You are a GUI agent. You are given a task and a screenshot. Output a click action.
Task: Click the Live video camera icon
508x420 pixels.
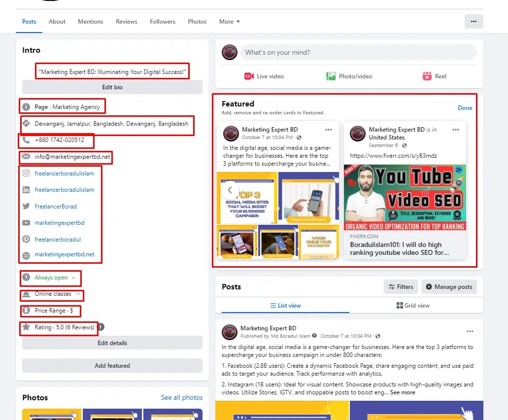pyautogui.click(x=249, y=76)
